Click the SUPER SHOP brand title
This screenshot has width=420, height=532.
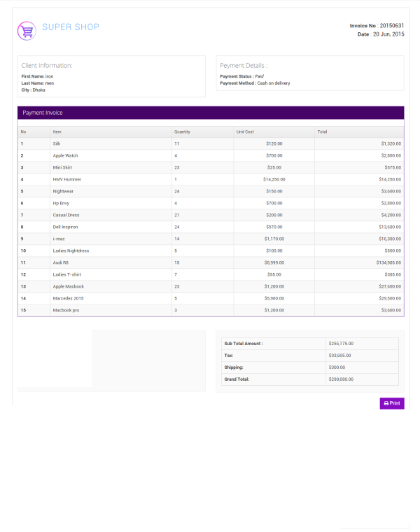tap(70, 27)
